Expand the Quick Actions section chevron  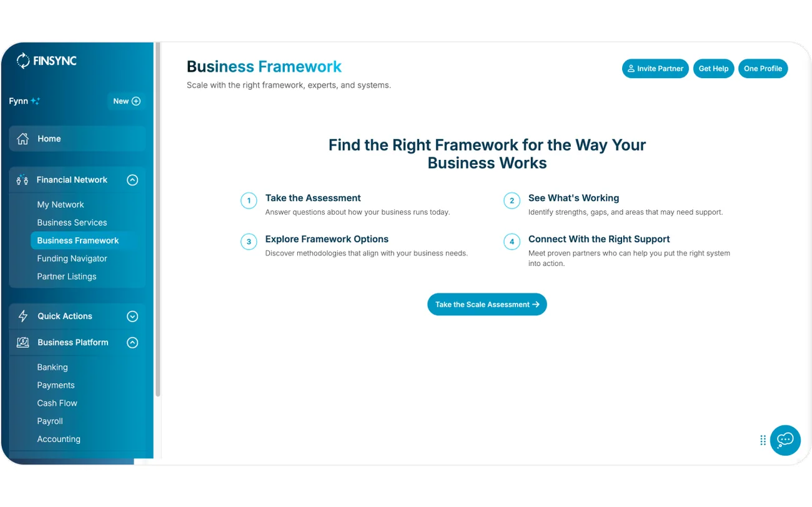click(132, 317)
